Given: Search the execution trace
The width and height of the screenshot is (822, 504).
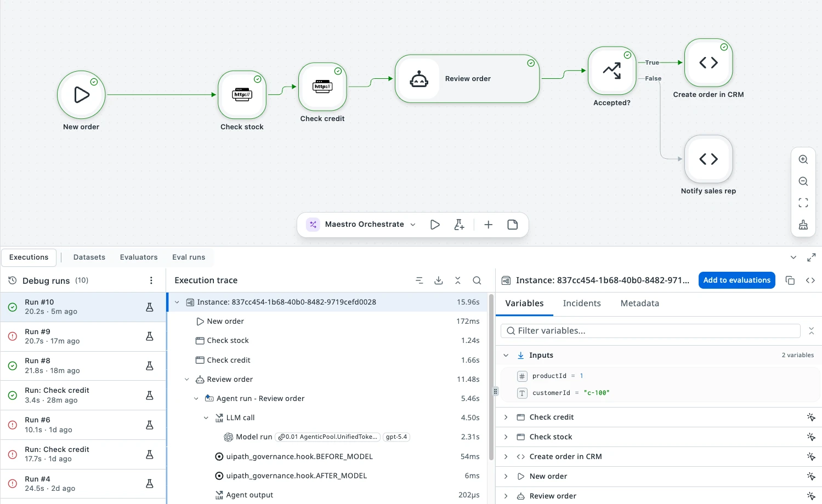Looking at the screenshot, I should [477, 280].
